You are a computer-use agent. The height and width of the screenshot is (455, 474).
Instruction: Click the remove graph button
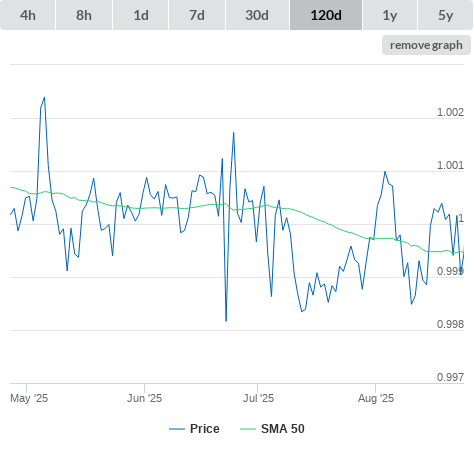click(x=426, y=45)
